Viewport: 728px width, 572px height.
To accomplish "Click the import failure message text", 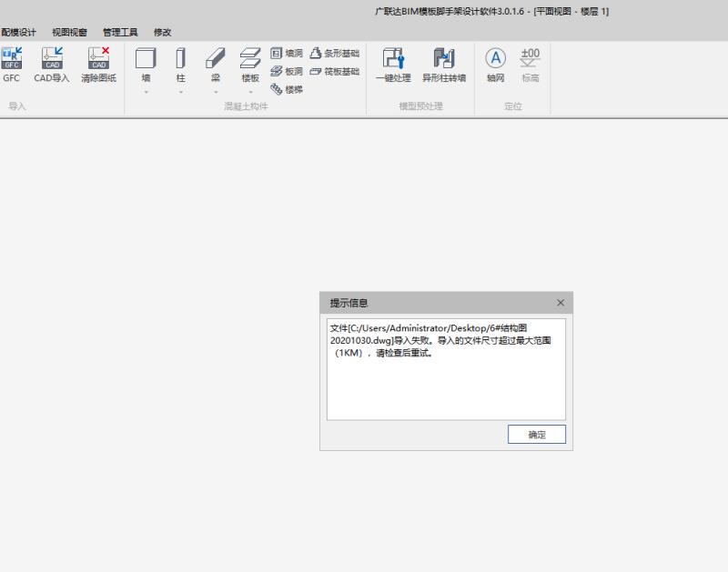I will (440, 340).
